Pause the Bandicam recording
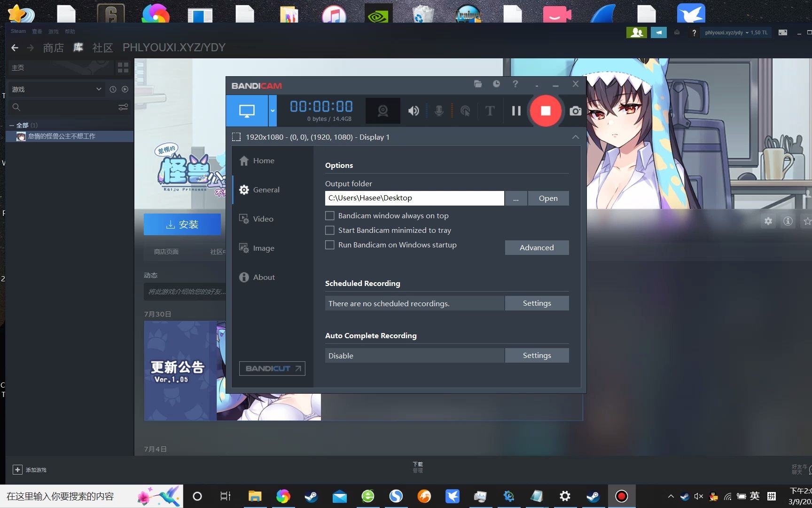The width and height of the screenshot is (812, 508). [516, 111]
